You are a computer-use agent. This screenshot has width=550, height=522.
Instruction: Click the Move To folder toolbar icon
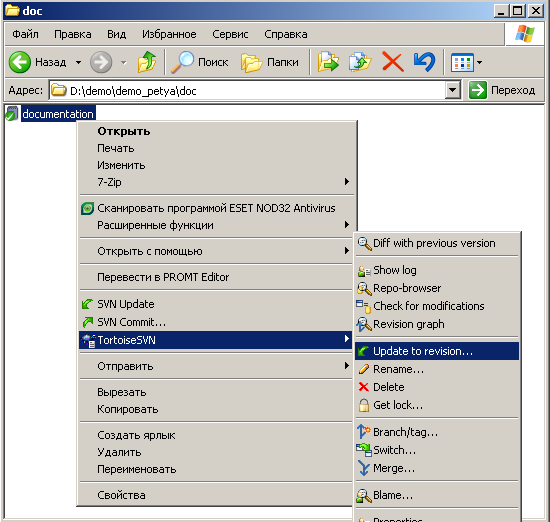click(328, 62)
